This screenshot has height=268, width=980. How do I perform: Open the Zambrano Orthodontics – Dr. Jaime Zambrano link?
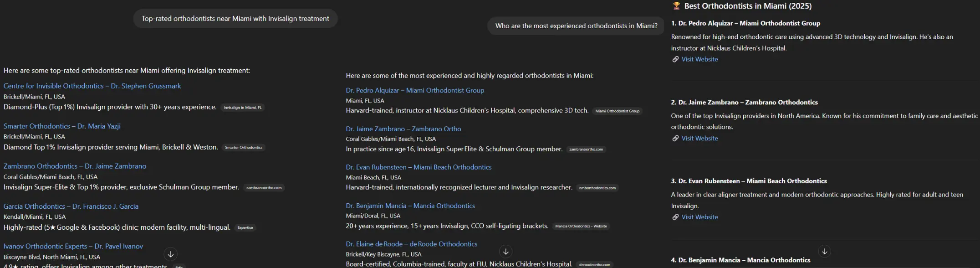pyautogui.click(x=75, y=166)
